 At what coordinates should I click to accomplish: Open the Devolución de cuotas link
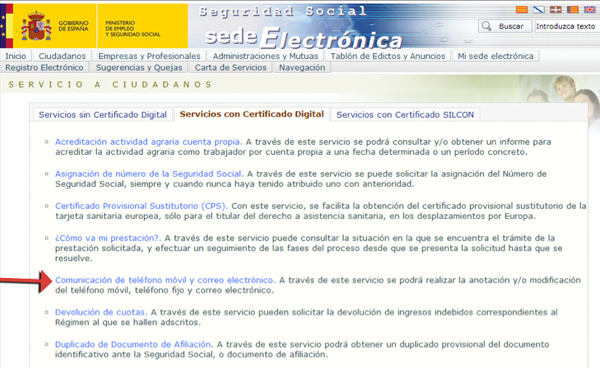101,312
